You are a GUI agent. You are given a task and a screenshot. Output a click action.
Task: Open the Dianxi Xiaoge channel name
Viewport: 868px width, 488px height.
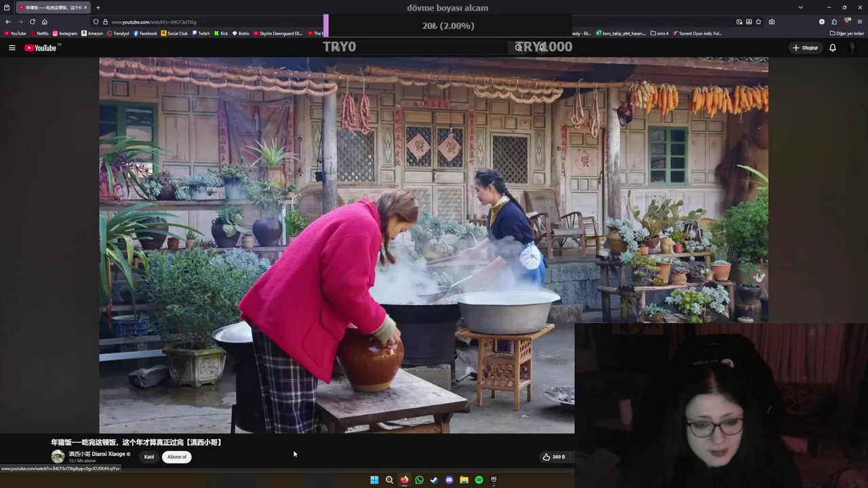pos(97,453)
